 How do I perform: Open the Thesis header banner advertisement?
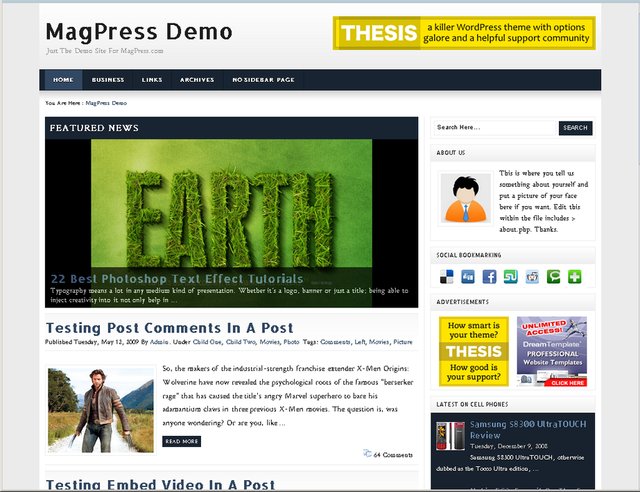[x=464, y=33]
